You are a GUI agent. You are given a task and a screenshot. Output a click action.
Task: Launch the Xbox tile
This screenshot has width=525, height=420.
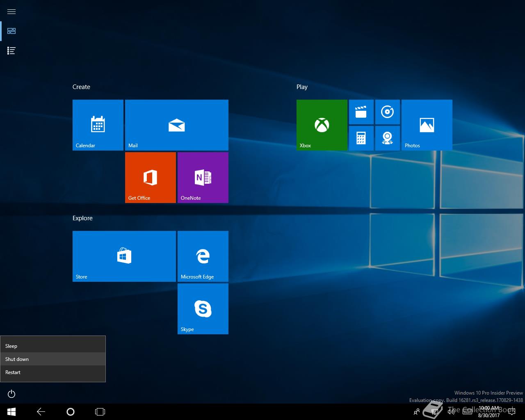(x=322, y=125)
